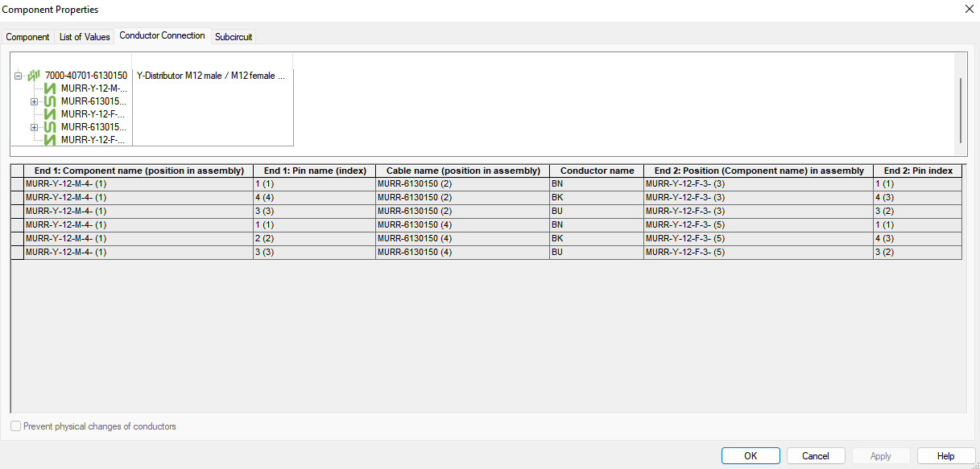Click End 1 pin cell '2 (2)'
980x469 pixels.
coord(315,239)
